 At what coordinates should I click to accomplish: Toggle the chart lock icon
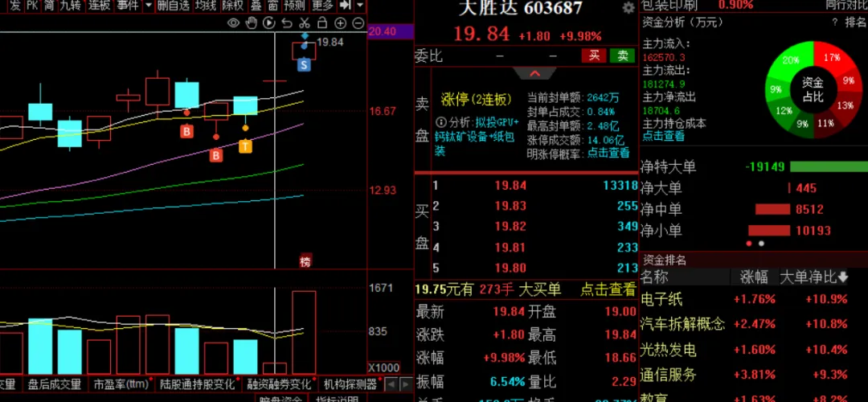[x=321, y=23]
